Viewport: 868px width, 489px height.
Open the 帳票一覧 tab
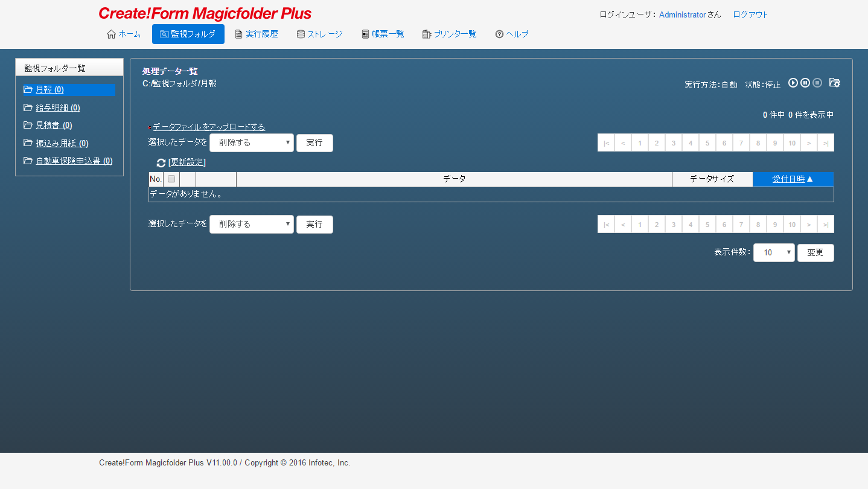[x=383, y=34]
